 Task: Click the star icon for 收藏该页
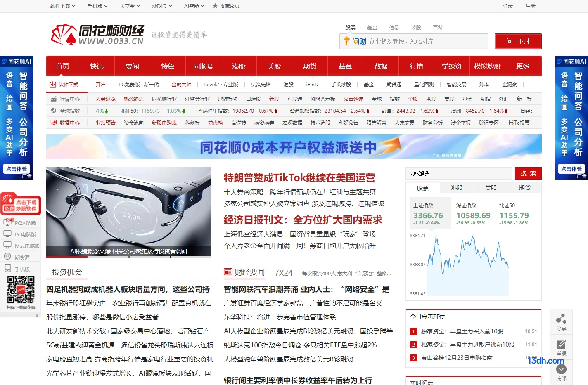click(215, 6)
